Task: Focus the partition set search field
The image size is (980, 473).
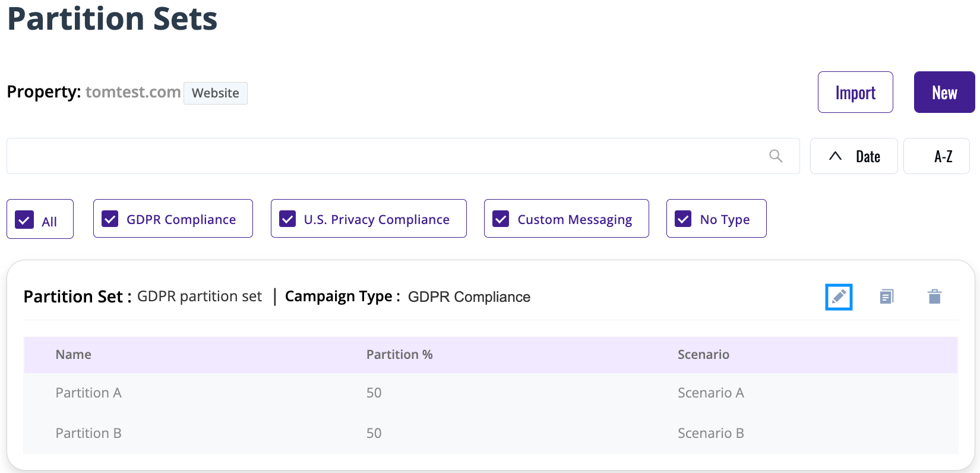Action: 403,156
